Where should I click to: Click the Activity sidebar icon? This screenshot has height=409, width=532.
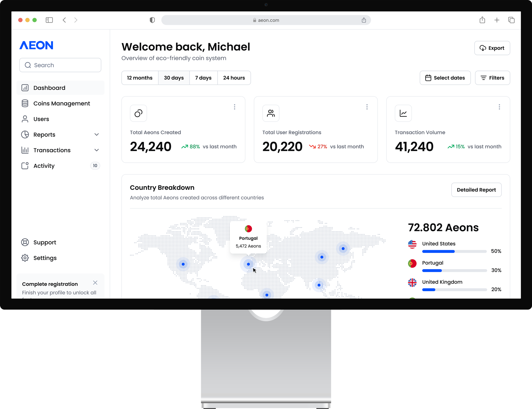[25, 166]
